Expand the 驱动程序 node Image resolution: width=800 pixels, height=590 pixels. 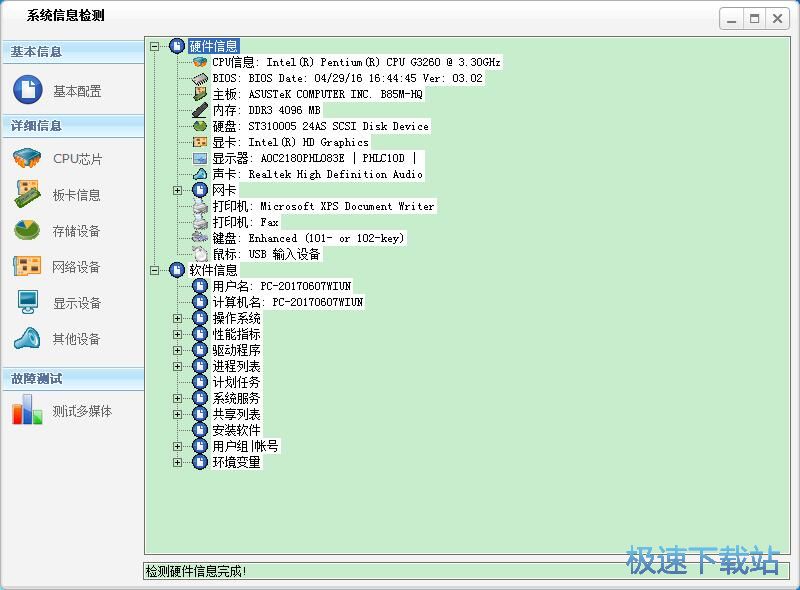tap(177, 350)
